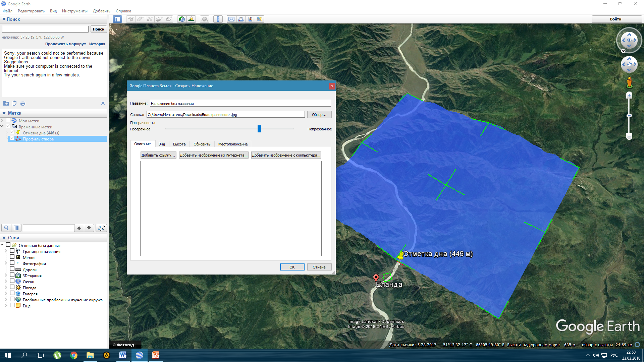Click the Add Image Overlay tool
Image resolution: width=644 pixels, height=362 pixels.
pyautogui.click(x=159, y=19)
